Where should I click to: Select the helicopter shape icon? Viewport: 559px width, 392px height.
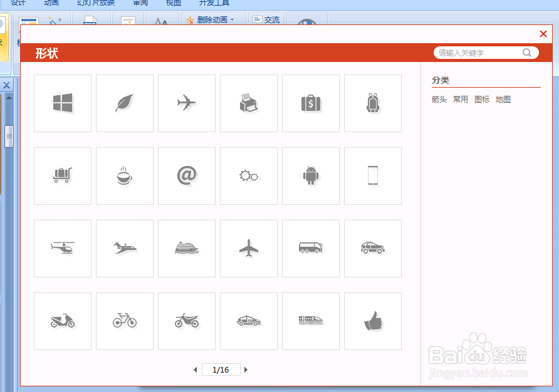pyautogui.click(x=63, y=249)
